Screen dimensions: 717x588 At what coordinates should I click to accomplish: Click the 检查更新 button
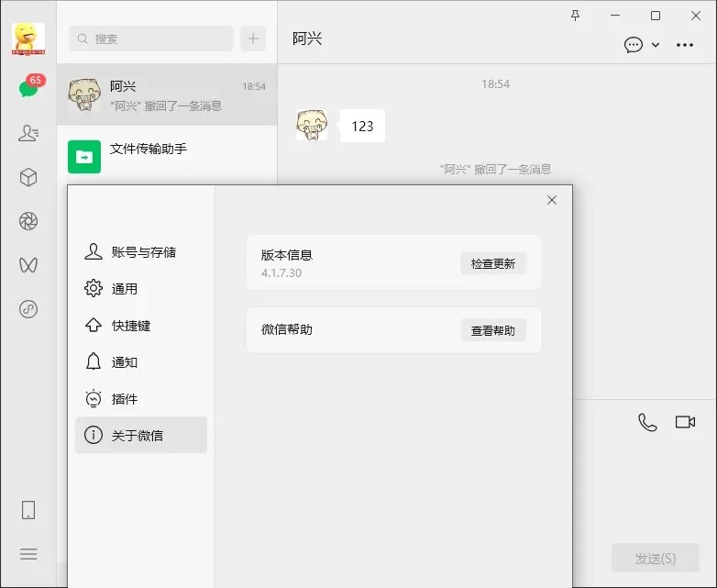[x=493, y=263]
